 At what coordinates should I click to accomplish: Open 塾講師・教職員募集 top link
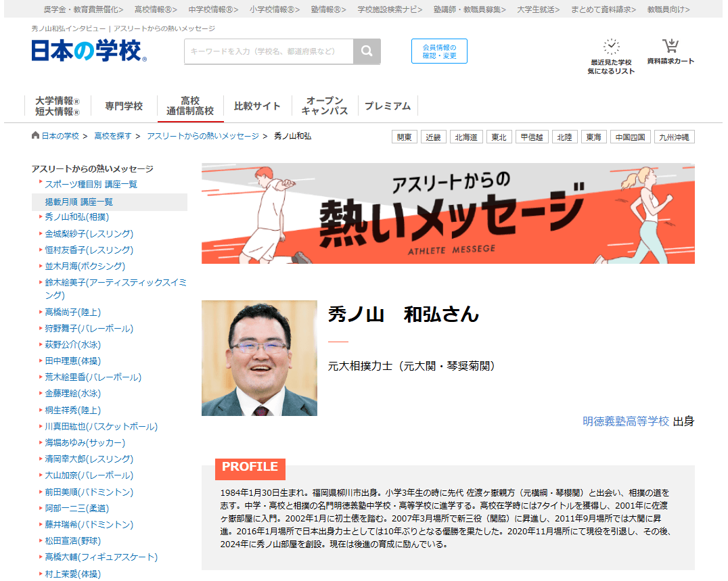click(x=470, y=9)
